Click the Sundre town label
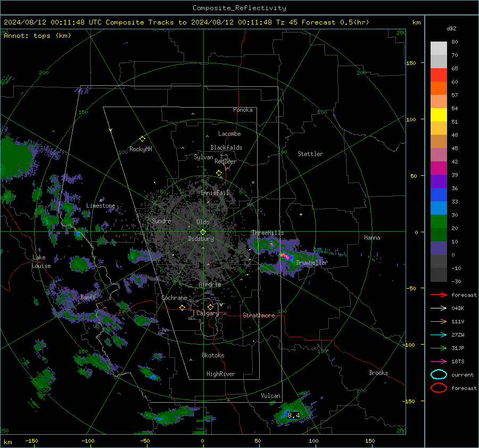The height and width of the screenshot is (448, 479). (x=161, y=221)
